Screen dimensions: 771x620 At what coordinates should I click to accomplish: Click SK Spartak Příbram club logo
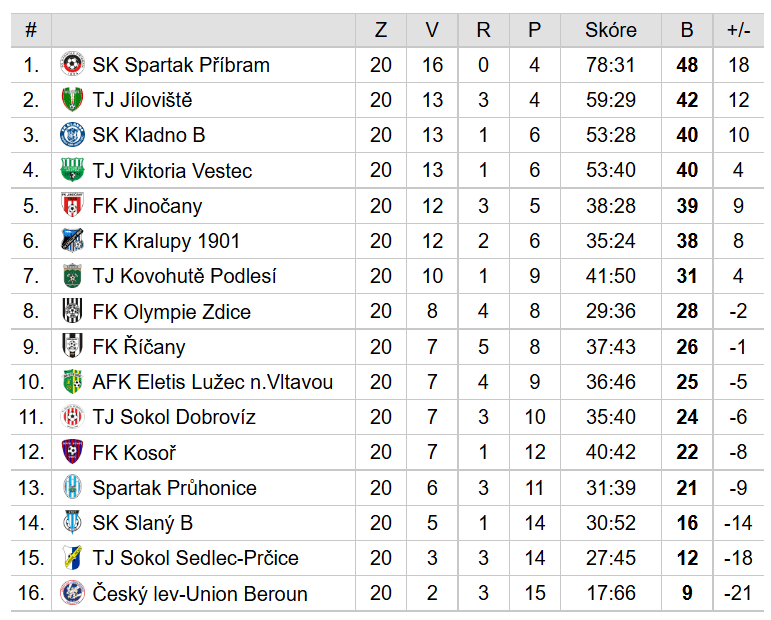pos(72,64)
